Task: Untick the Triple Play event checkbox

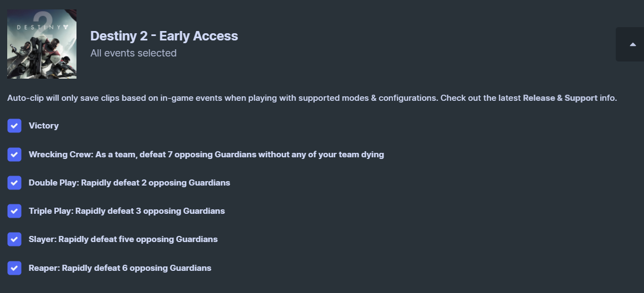Action: click(14, 211)
